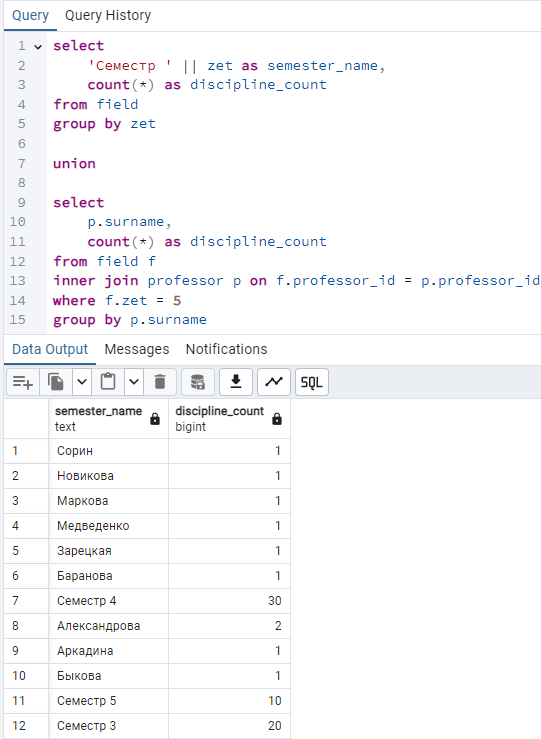
Task: Expand the copy options dropdown arrow
Action: pyautogui.click(x=82, y=382)
